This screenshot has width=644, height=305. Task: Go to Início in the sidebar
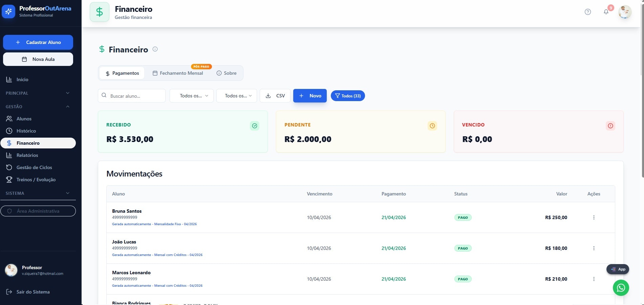(38, 79)
